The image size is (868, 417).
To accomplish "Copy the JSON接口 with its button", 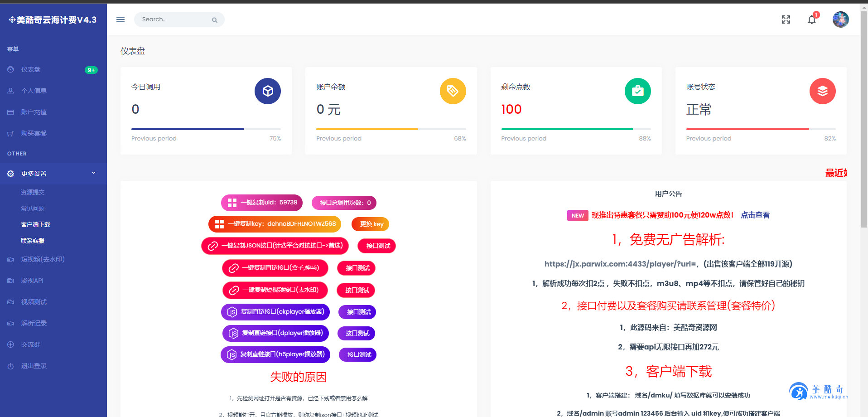I will coord(275,246).
